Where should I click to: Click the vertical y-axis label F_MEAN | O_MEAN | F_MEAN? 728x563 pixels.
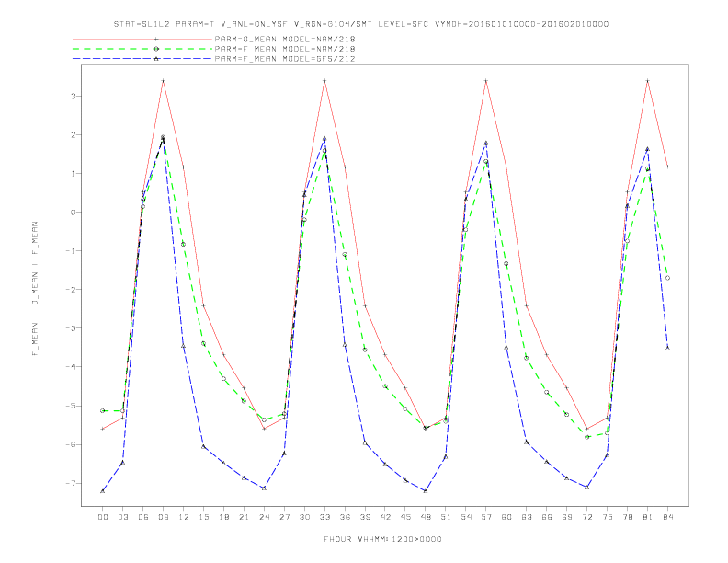(35, 289)
